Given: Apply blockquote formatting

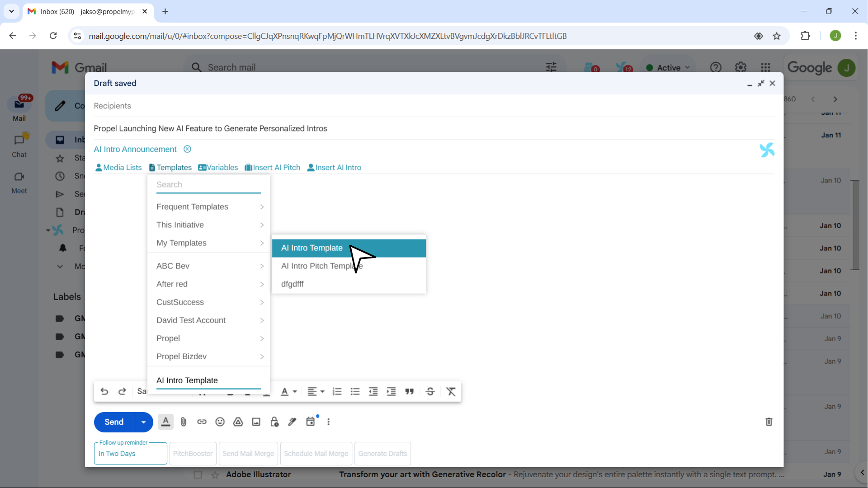Looking at the screenshot, I should point(410,392).
